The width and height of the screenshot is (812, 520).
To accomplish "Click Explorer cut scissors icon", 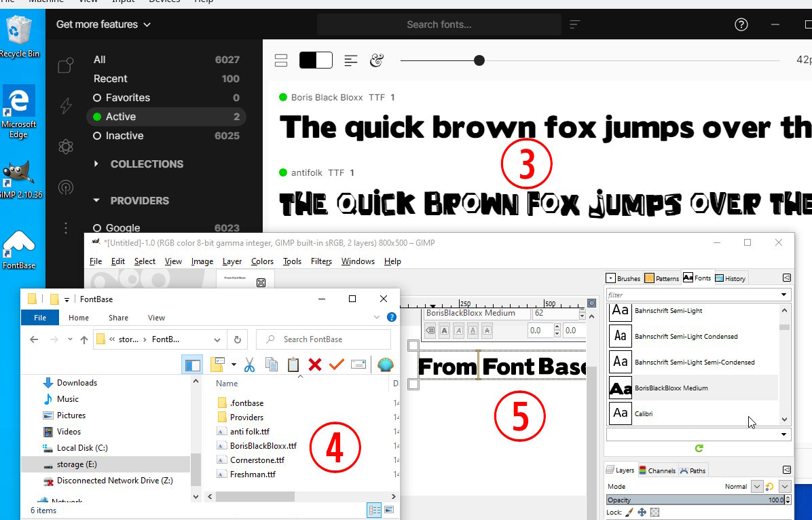I will (250, 365).
